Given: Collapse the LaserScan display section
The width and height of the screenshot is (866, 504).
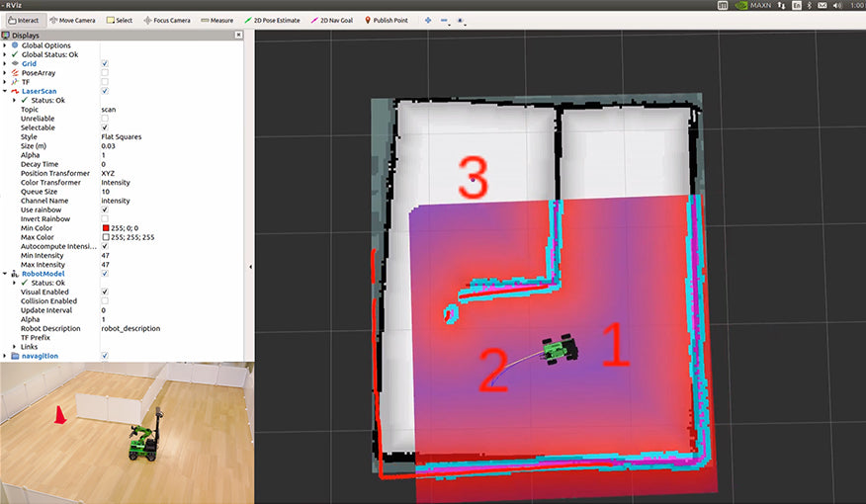Looking at the screenshot, I should pyautogui.click(x=6, y=91).
